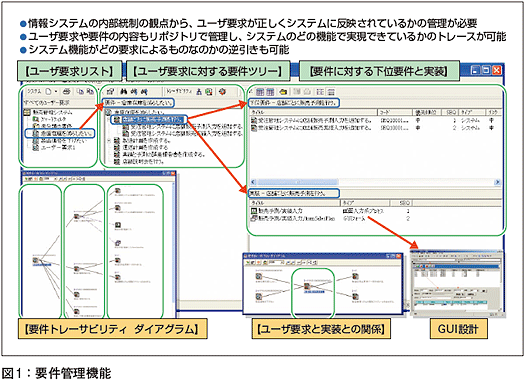Select the 店舗説明会を行う requirement
Image resolution: width=526 pixels, height=381 pixels.
pos(139,162)
